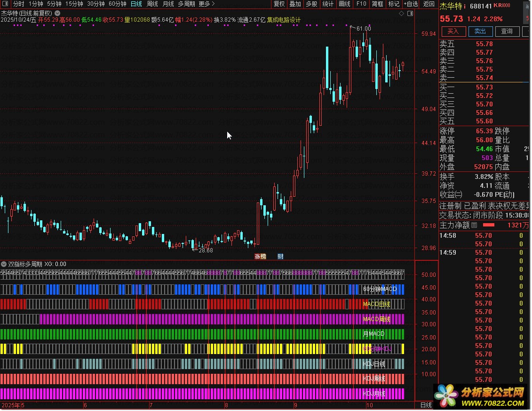This screenshot has width=532, height=411.
Task: Click 换手 value 3.82%
Action: pyautogui.click(x=484, y=177)
